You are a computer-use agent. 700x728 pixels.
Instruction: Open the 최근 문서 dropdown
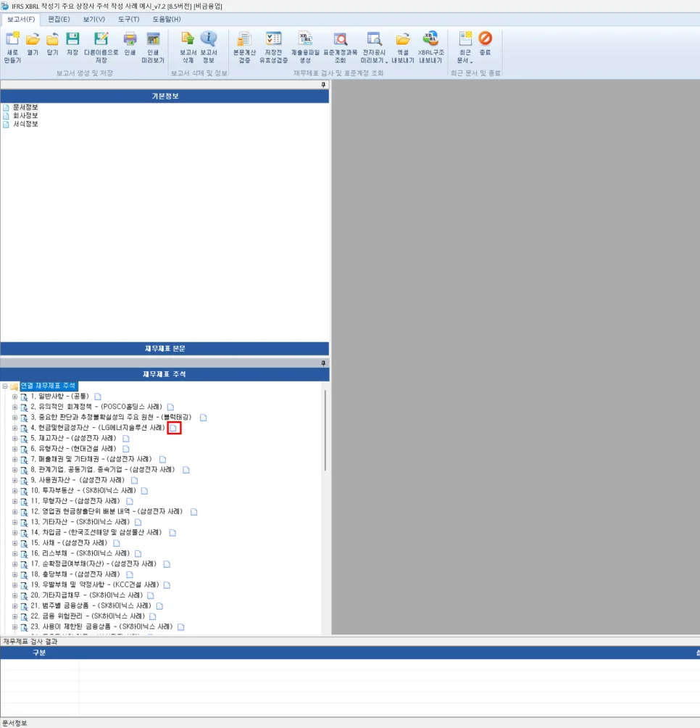464,51
